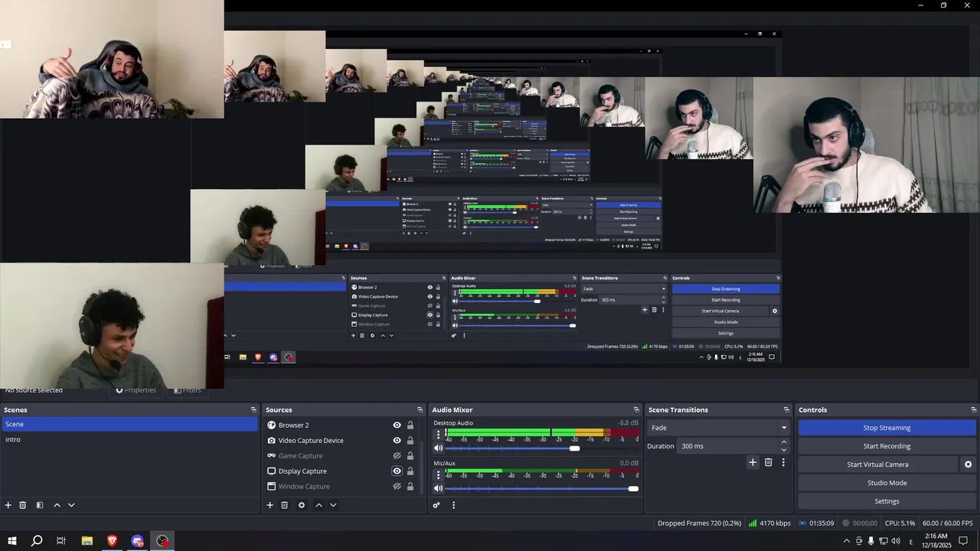
Task: Remove selected source using the Sources trash icon
Action: 284,505
